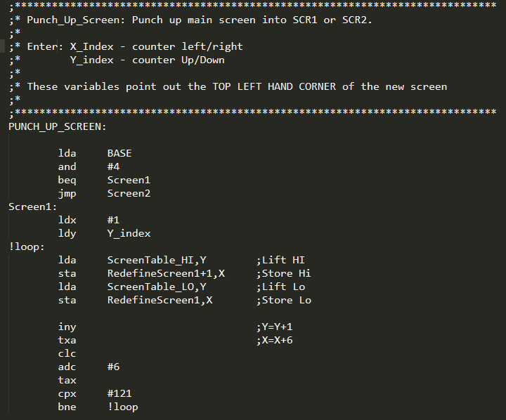Click the !loop: label definition
Image resolution: width=506 pixels, height=420 pixels.
click(27, 247)
